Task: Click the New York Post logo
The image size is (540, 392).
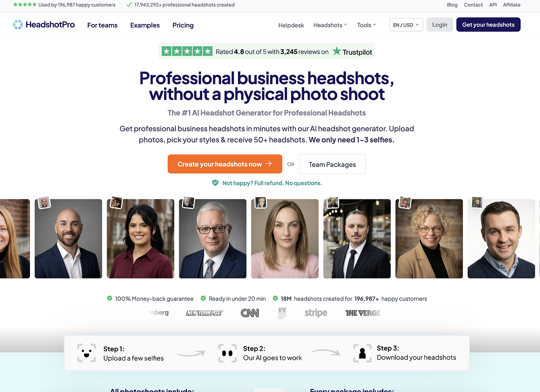Action: tap(205, 313)
